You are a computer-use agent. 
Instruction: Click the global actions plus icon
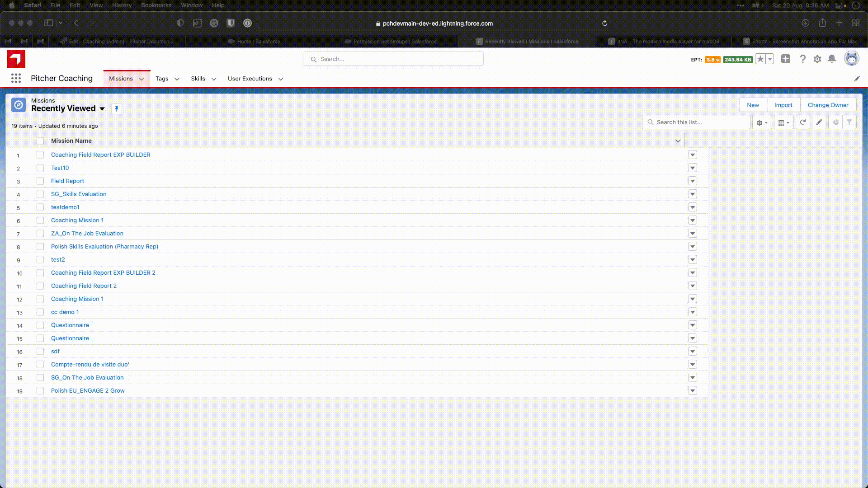tap(786, 59)
